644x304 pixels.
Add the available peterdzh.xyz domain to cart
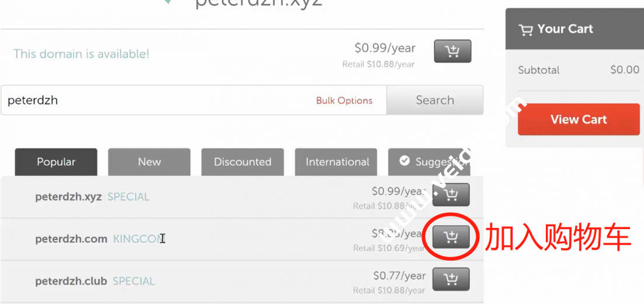452,51
